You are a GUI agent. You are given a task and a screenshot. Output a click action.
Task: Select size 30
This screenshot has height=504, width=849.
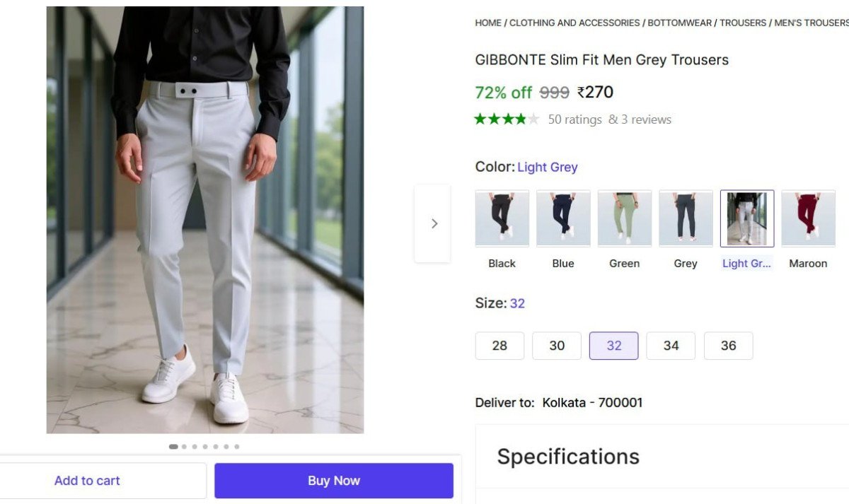pyautogui.click(x=557, y=346)
